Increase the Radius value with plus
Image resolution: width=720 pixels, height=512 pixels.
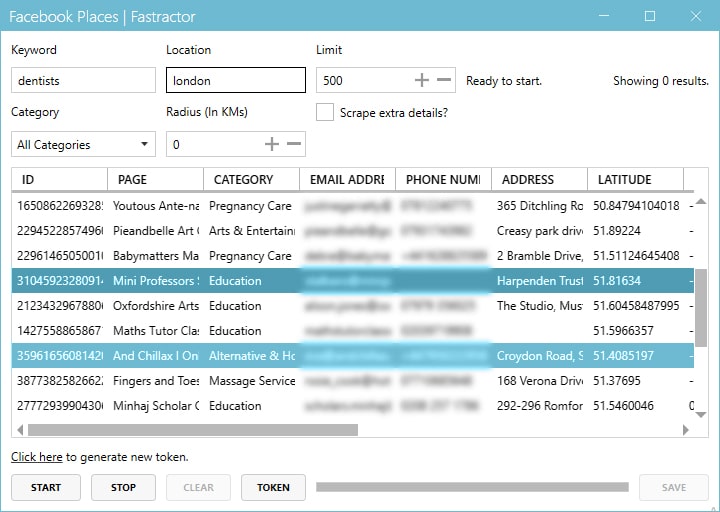coord(272,144)
